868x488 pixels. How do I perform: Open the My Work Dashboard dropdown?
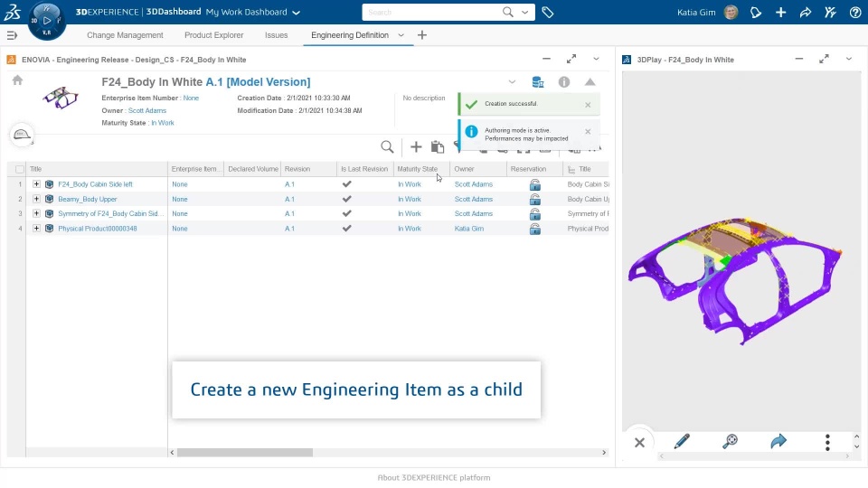point(296,13)
